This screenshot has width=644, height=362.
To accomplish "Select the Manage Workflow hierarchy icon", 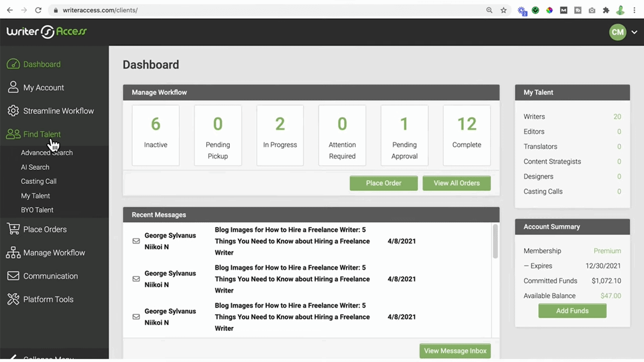I will coord(13,252).
